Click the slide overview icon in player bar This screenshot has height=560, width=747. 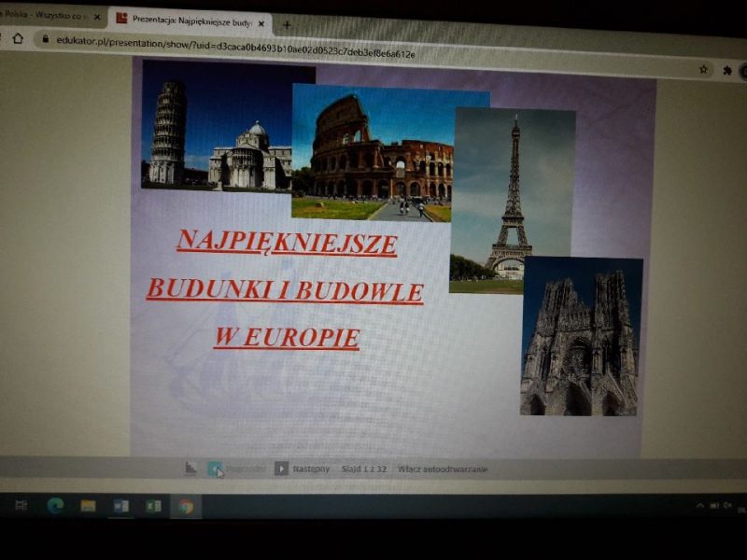pyautogui.click(x=191, y=468)
